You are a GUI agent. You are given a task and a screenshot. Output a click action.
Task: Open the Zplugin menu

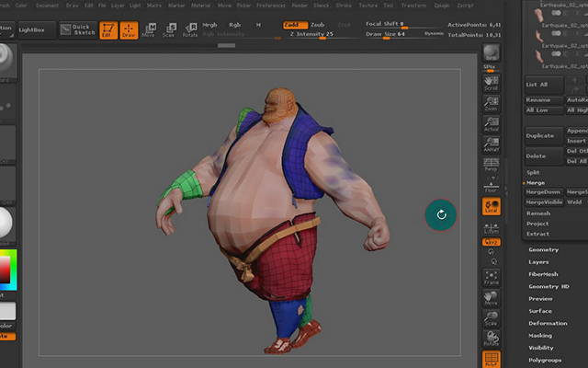pos(441,6)
